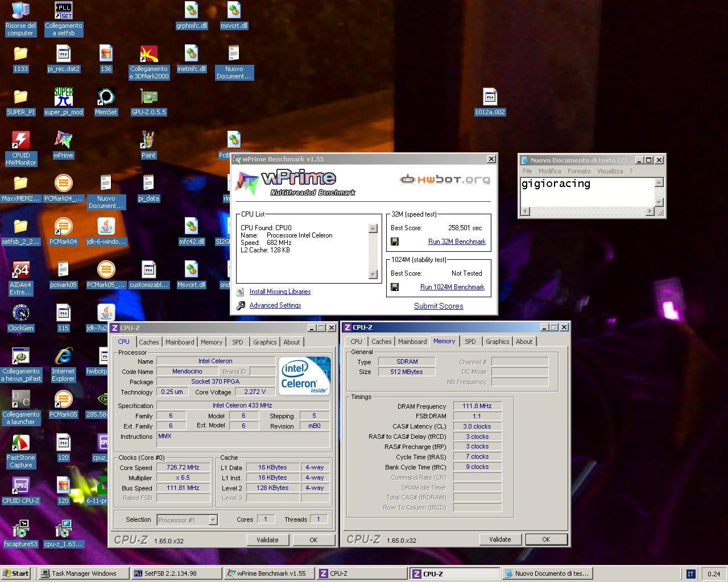Viewport: 728px width, 582px height.
Task: Launch the MemSet desktop icon
Action: [106, 102]
